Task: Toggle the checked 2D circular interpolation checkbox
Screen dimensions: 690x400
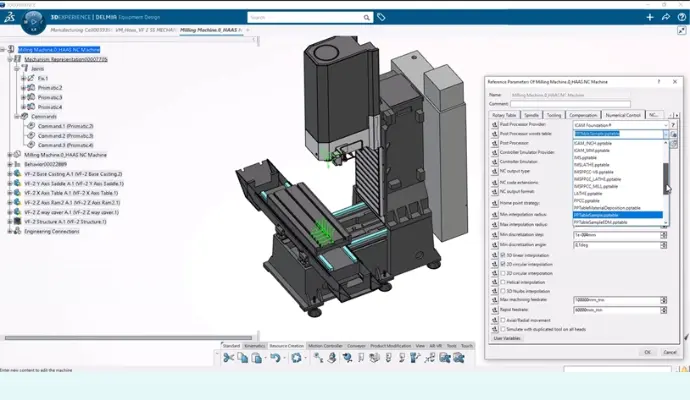Action: coord(503,264)
